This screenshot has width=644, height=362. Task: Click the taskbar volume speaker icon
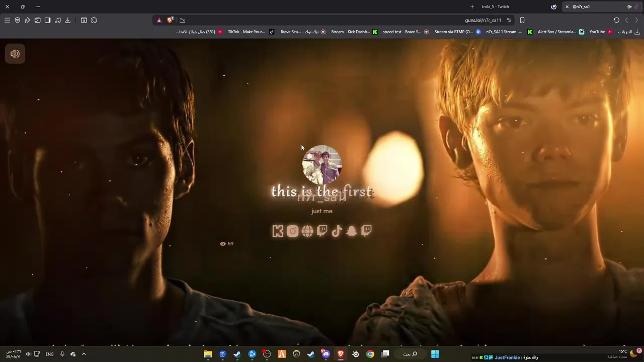pyautogui.click(x=28, y=354)
